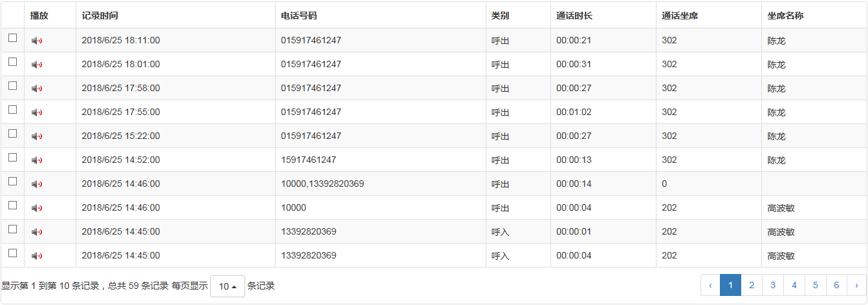
Task: Check the box for the 18:11:00 record
Action: click(12, 38)
